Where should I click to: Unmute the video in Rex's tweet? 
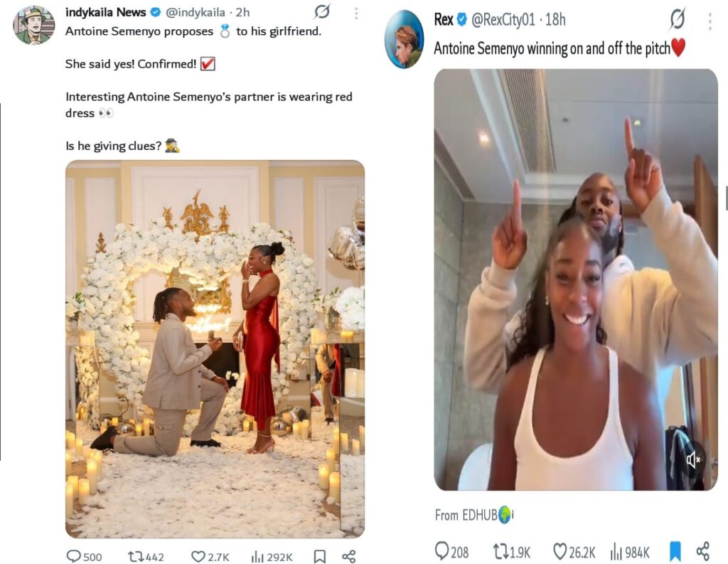click(694, 460)
